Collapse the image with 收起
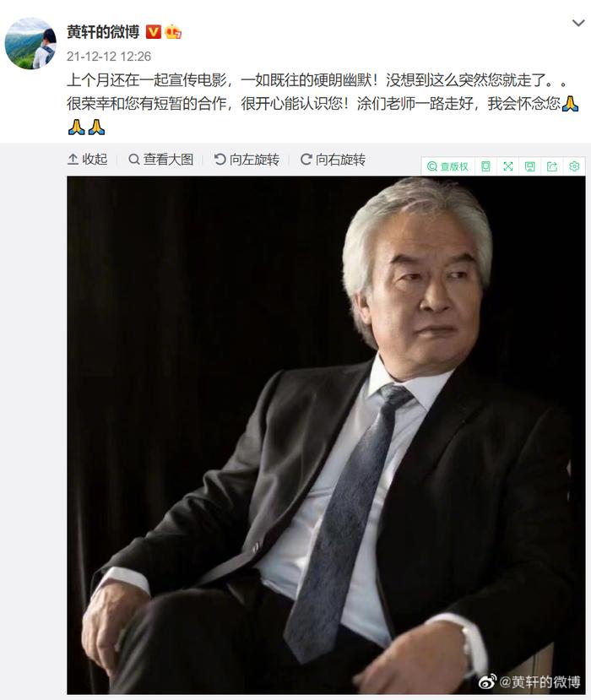The image size is (591, 700). point(88,160)
